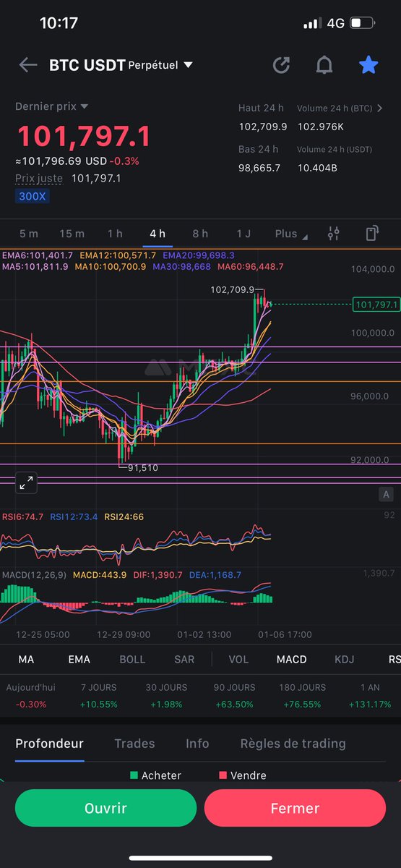This screenshot has width=401, height=868.
Task: Toggle the favorite star icon
Action: tap(368, 65)
